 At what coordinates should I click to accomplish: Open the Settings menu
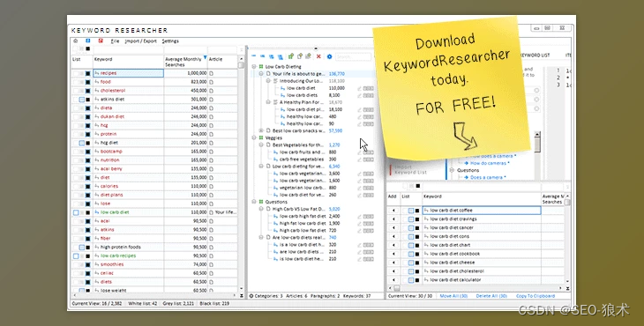tap(170, 41)
